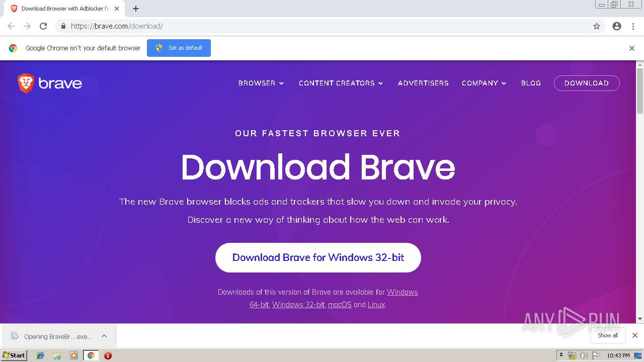
Task: Select the Download Browser with Adblocker tab
Action: coord(64,9)
